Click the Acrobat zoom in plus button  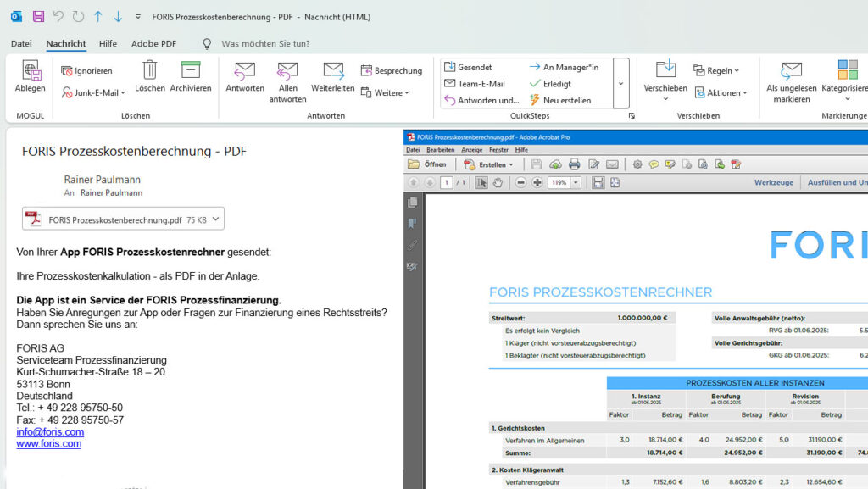coord(537,182)
